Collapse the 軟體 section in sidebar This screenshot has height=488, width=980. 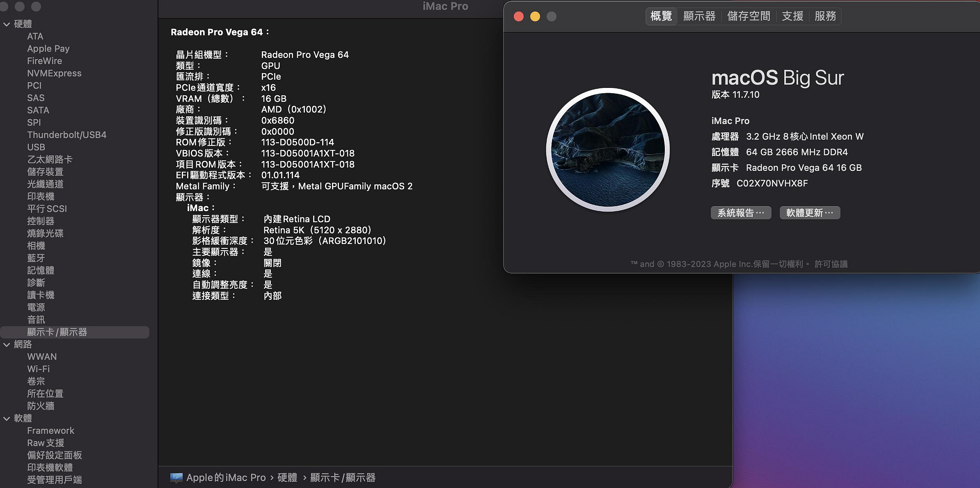(x=7, y=419)
